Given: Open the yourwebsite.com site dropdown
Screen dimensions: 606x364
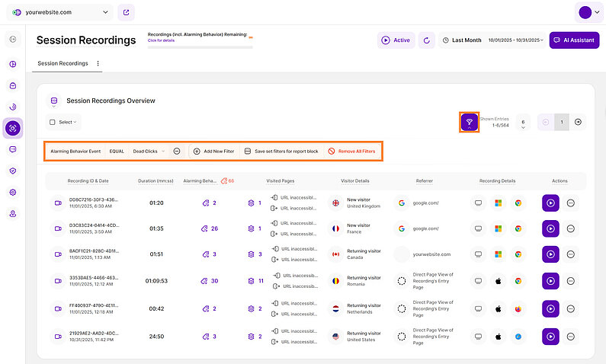Looking at the screenshot, I should pos(60,12).
